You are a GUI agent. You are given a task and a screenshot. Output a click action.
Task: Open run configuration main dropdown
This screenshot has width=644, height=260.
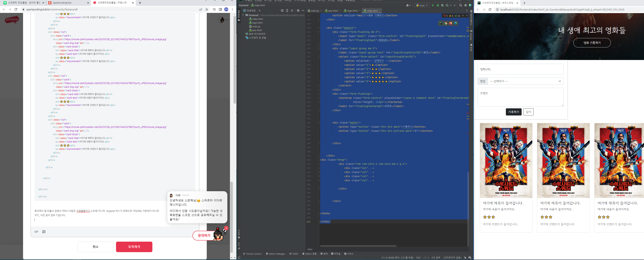[x=422, y=5]
